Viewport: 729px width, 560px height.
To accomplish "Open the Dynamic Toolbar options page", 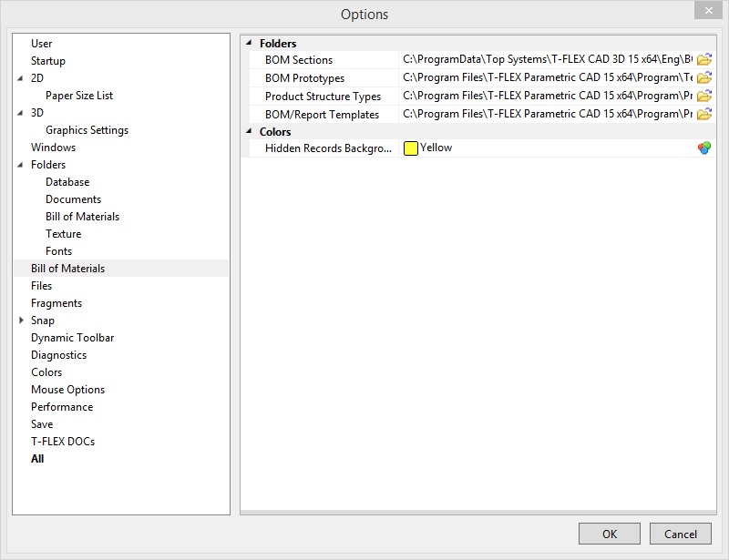I will pos(72,338).
